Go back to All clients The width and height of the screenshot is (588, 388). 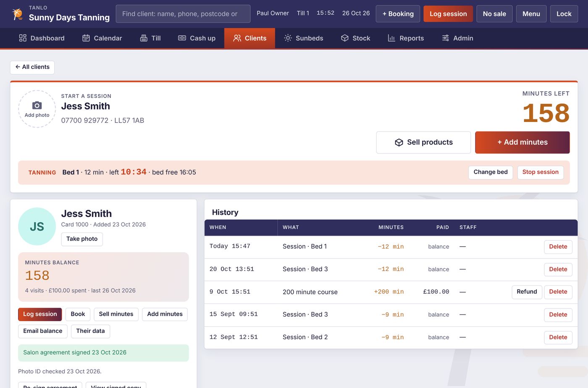point(32,67)
